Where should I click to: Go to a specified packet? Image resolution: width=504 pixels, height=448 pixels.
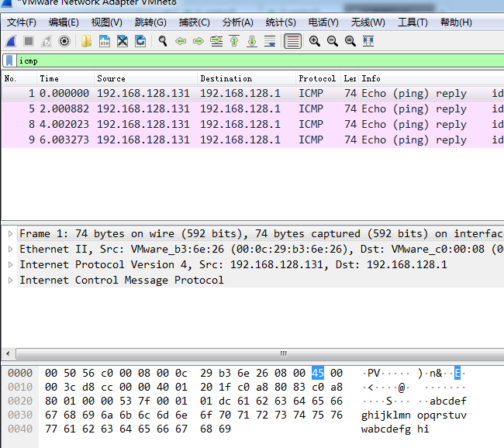[x=216, y=41]
